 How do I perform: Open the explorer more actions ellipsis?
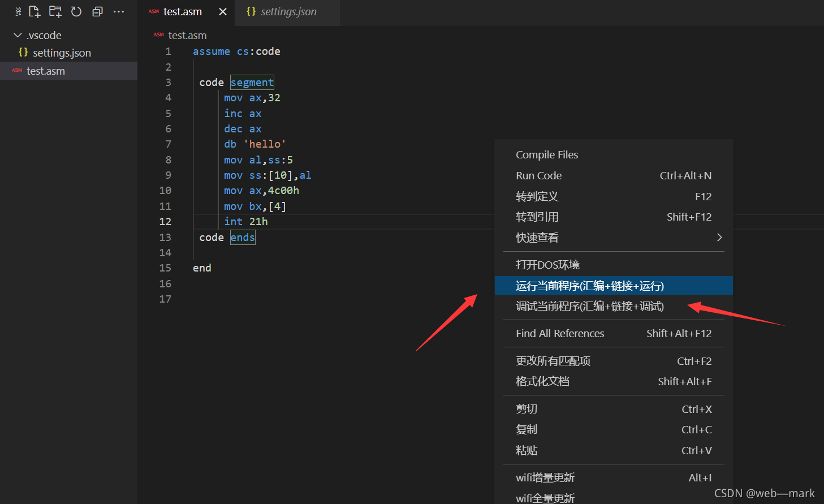tap(119, 11)
